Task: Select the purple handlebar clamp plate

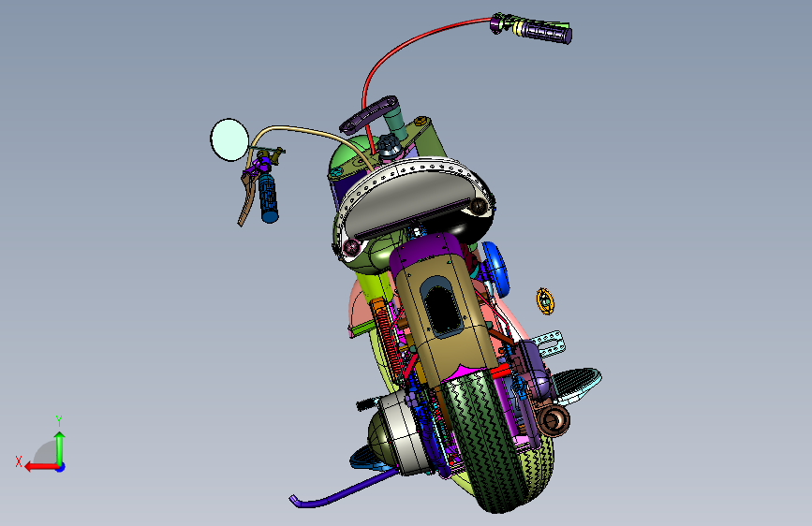Action: pyautogui.click(x=369, y=114)
